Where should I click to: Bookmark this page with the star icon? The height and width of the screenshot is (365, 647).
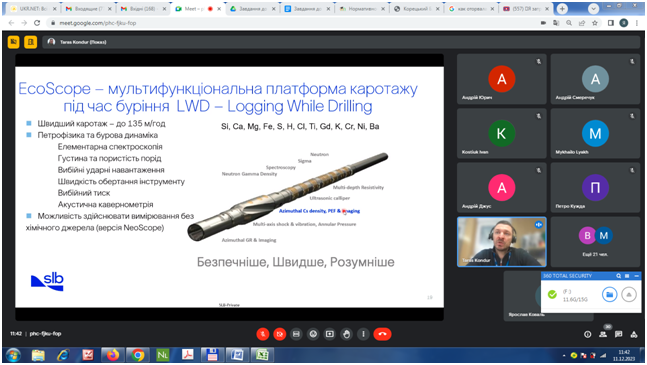(595, 23)
